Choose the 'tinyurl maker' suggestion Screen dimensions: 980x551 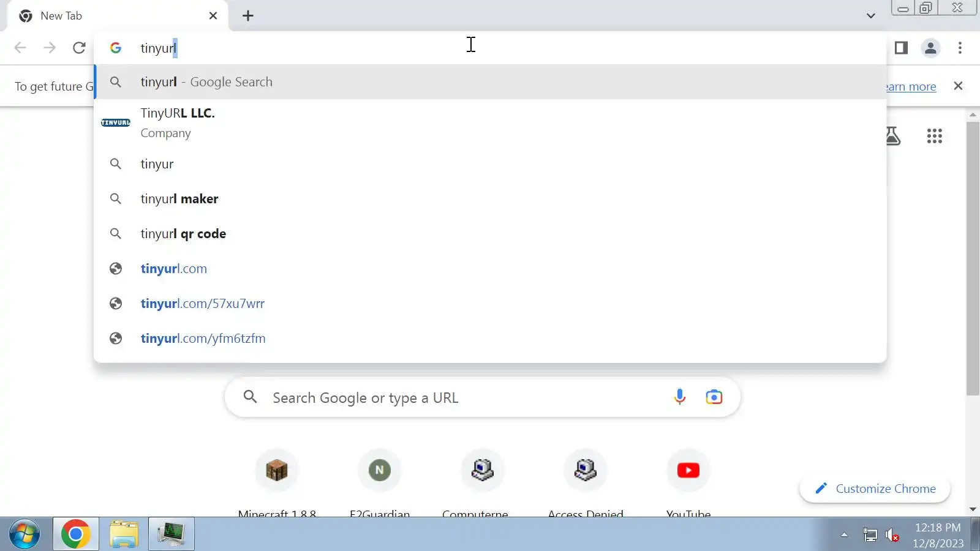[x=490, y=199]
